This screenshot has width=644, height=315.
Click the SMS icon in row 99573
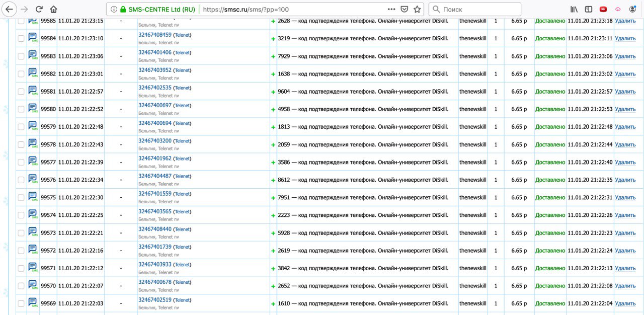click(x=33, y=232)
